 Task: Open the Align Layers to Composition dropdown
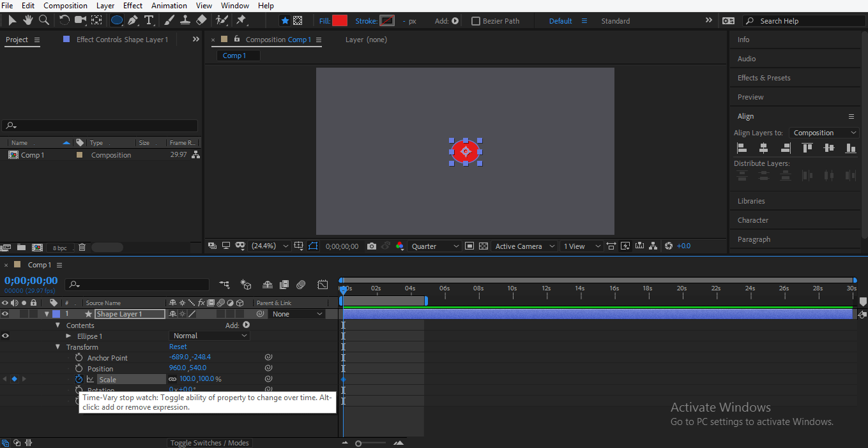824,133
